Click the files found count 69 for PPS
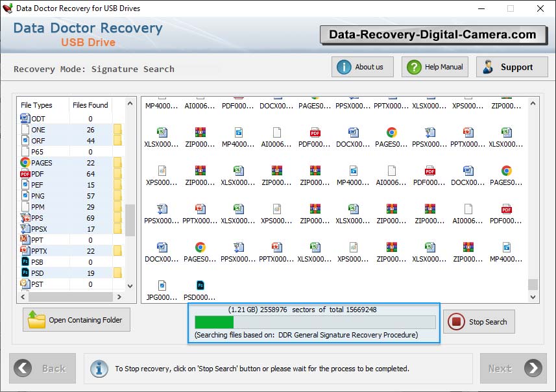Viewport: 556px width, 392px height. (x=91, y=218)
